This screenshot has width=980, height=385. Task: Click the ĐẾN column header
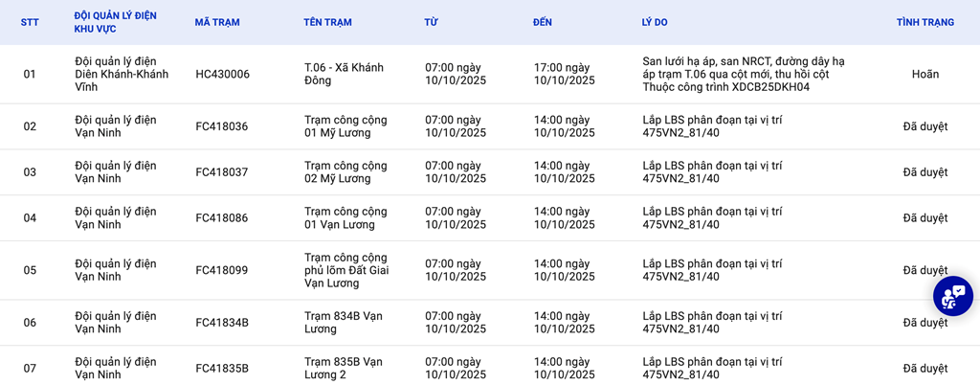point(543,22)
